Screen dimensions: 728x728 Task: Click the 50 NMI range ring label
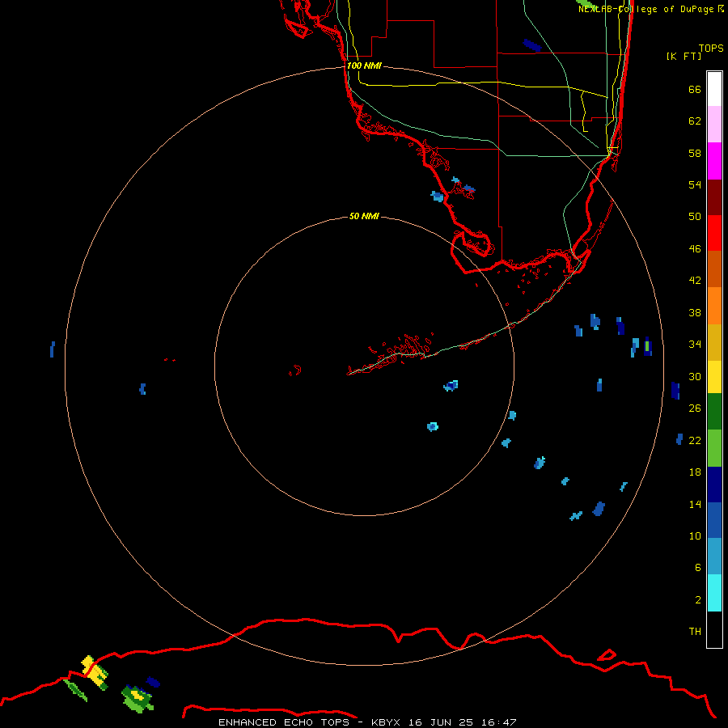364,216
